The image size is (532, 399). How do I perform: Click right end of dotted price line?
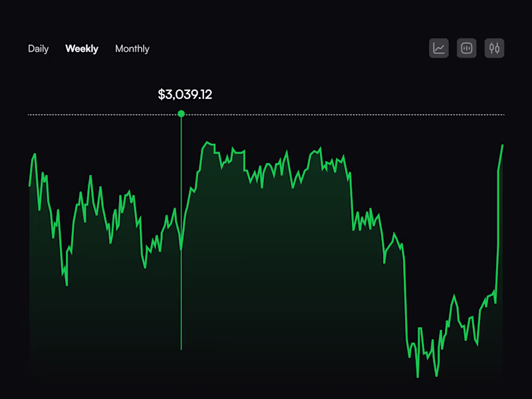click(x=503, y=114)
